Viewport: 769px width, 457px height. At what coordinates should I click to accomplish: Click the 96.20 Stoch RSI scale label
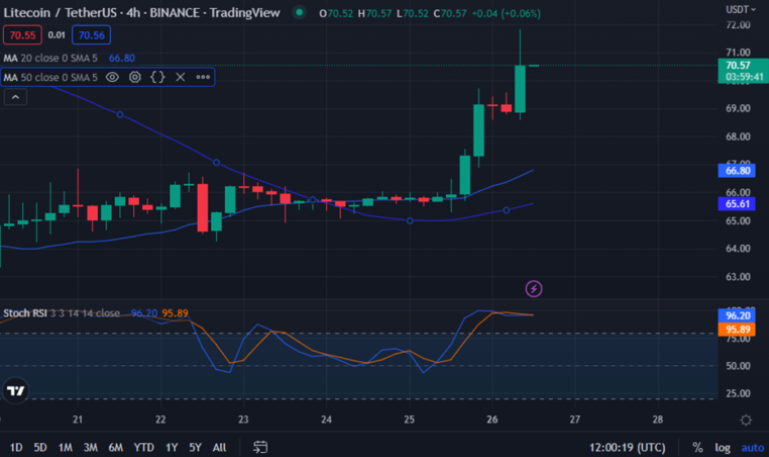tap(737, 315)
